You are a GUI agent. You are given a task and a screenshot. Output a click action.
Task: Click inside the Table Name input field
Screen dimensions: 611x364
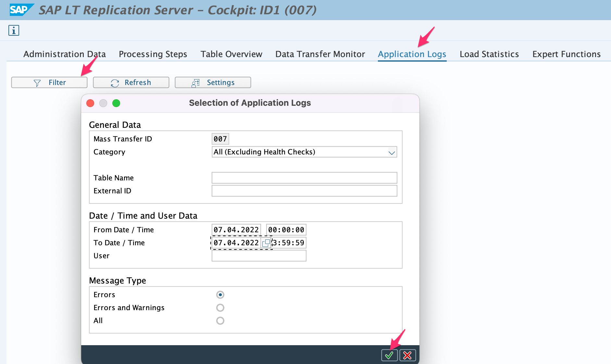304,178
